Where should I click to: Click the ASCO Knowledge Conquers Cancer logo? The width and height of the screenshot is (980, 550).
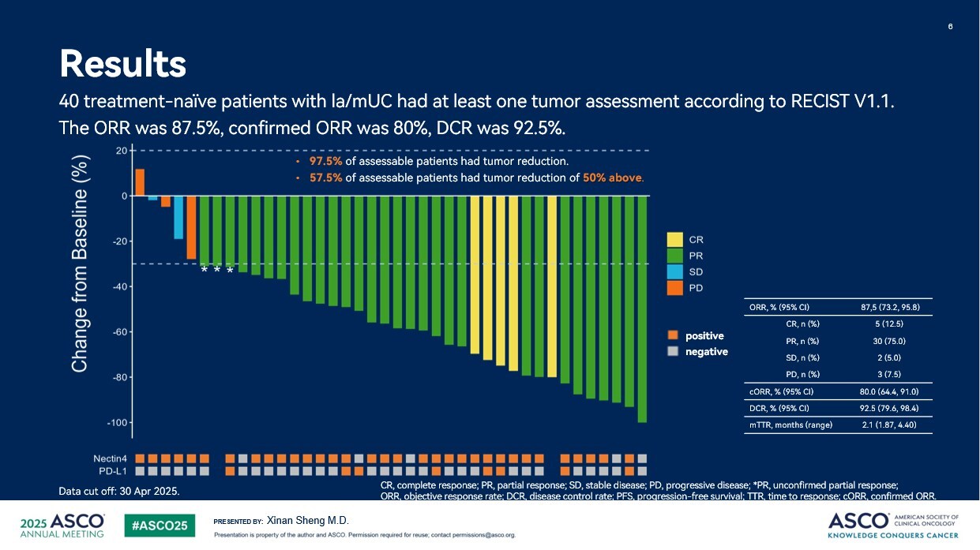pyautogui.click(x=892, y=526)
